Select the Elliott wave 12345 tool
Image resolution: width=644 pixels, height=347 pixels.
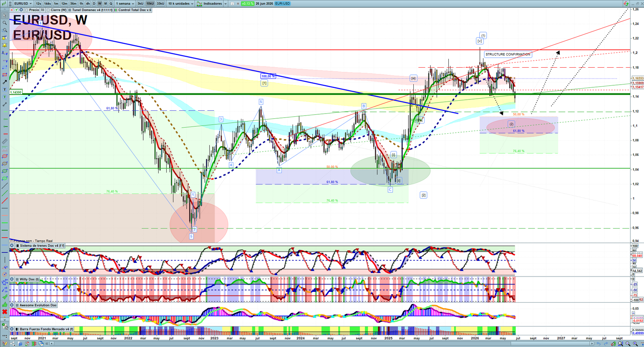pos(4,282)
